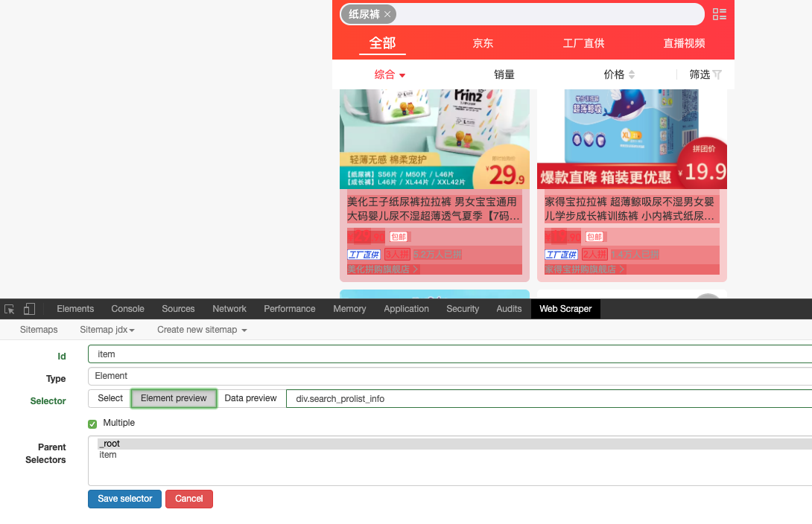Select the 全部 tab
Screen dimensions: 812x524
[x=382, y=43]
